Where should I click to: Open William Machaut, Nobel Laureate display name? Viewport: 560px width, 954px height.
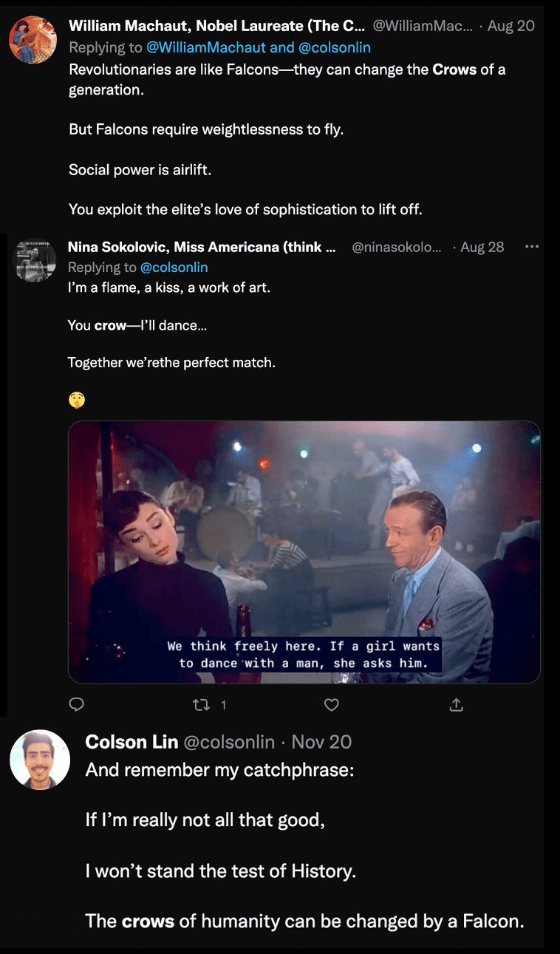[216, 26]
